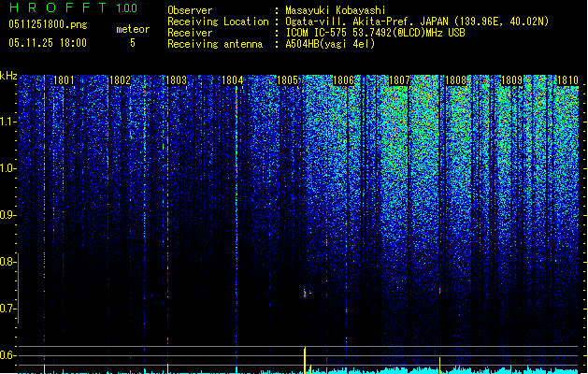Click the red meteor echo blip after 1805

[x=305, y=294]
